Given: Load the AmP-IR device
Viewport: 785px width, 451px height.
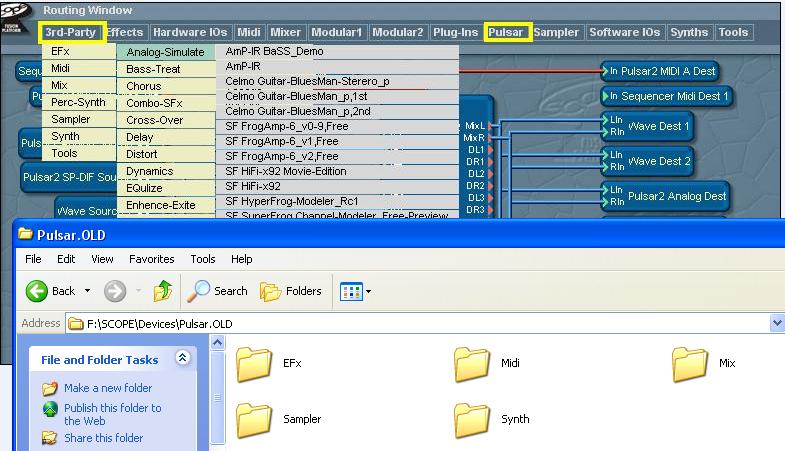Looking at the screenshot, I should click(337, 67).
